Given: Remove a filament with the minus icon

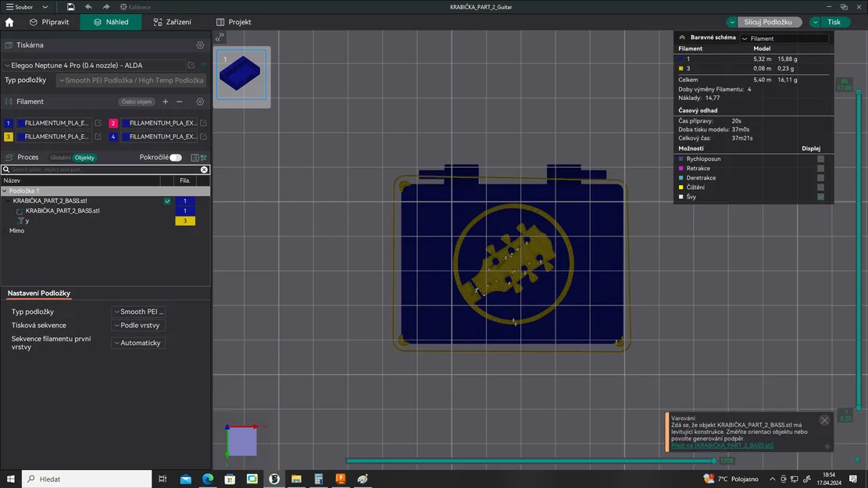Looking at the screenshot, I should pyautogui.click(x=180, y=102).
